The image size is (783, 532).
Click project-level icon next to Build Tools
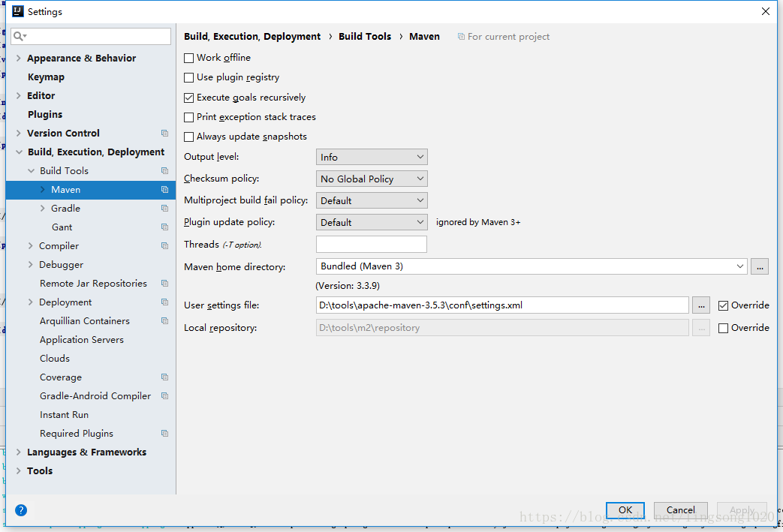165,170
